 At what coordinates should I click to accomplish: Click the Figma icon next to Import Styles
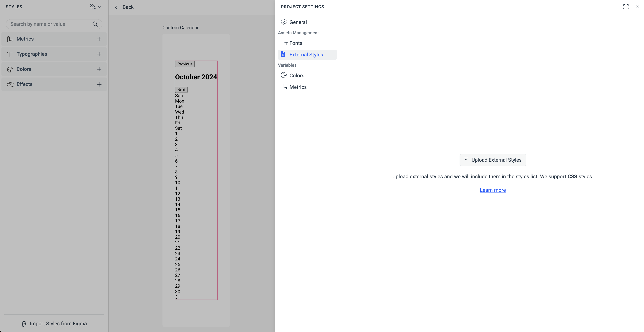click(24, 324)
